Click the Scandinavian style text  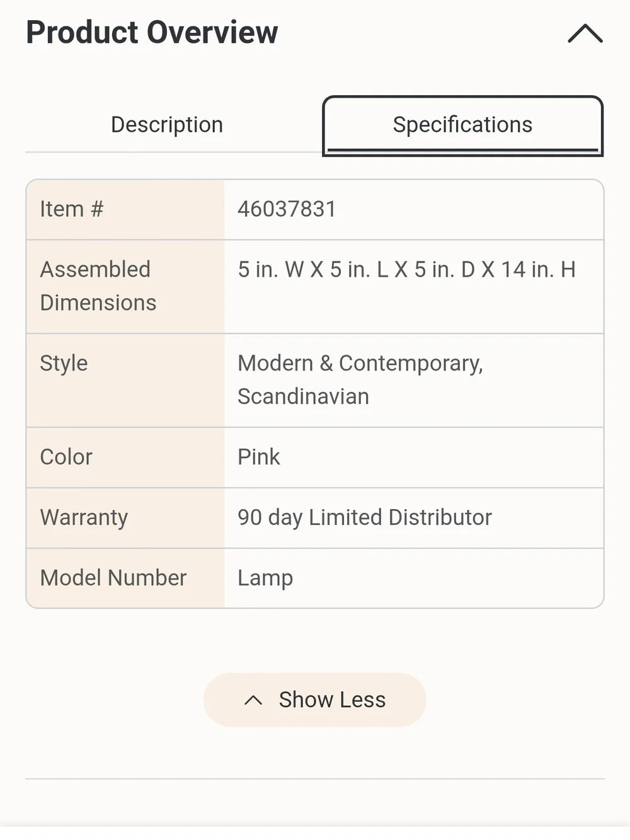303,397
